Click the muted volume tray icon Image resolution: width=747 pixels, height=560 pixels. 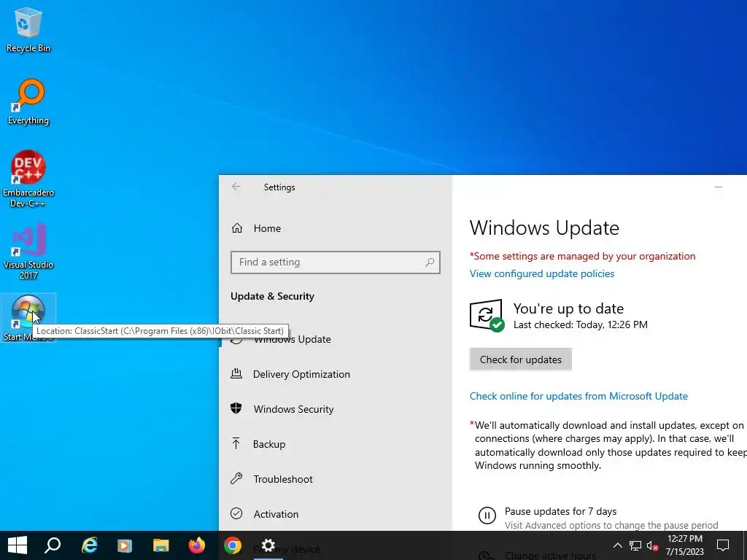[653, 545]
